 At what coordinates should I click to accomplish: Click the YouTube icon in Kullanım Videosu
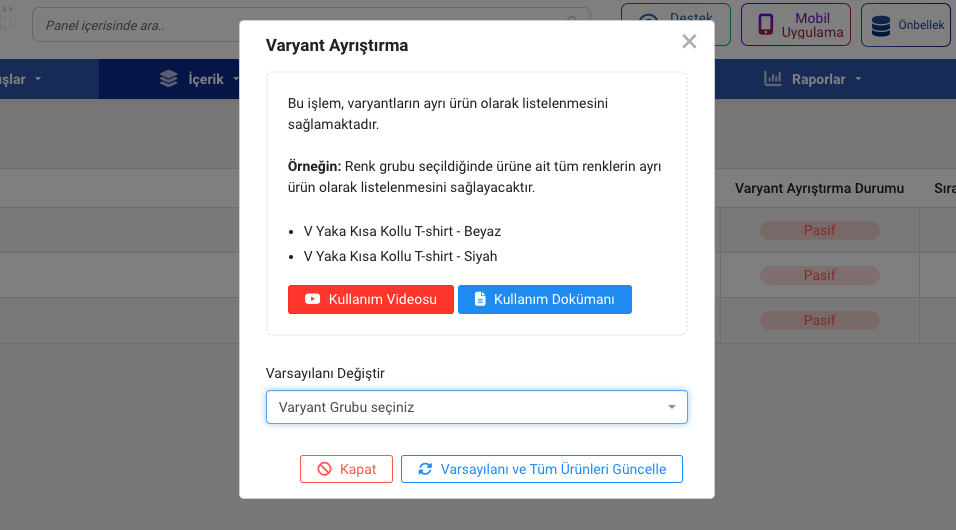(312, 299)
